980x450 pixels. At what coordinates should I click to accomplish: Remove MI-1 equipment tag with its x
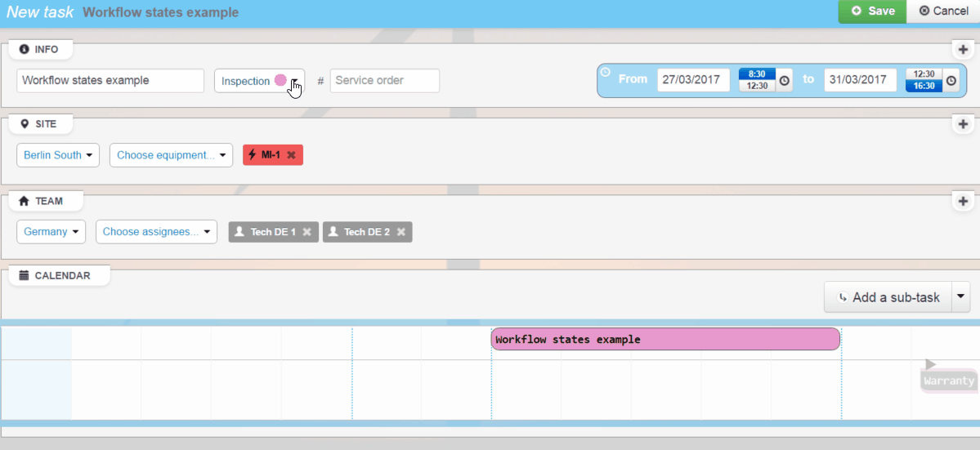291,155
